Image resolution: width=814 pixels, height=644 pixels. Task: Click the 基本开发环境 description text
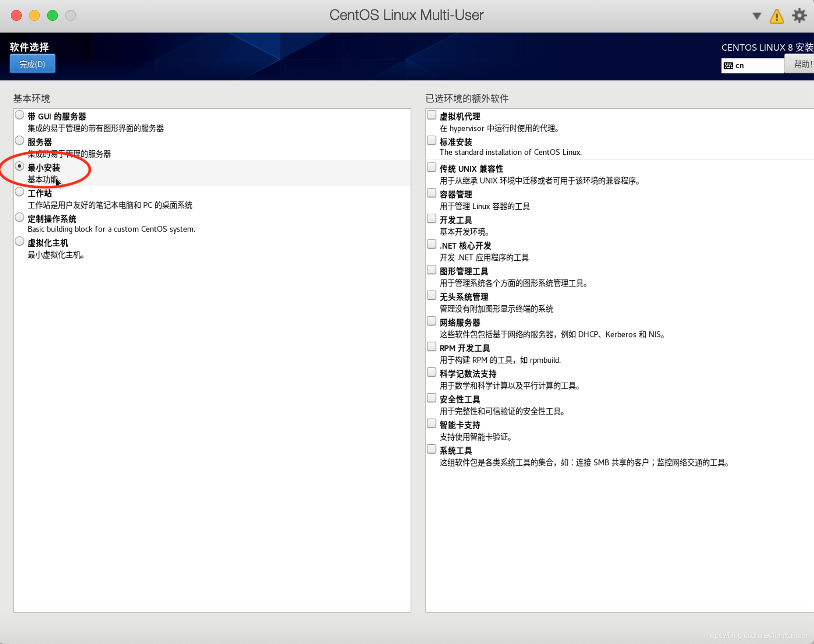pos(464,232)
